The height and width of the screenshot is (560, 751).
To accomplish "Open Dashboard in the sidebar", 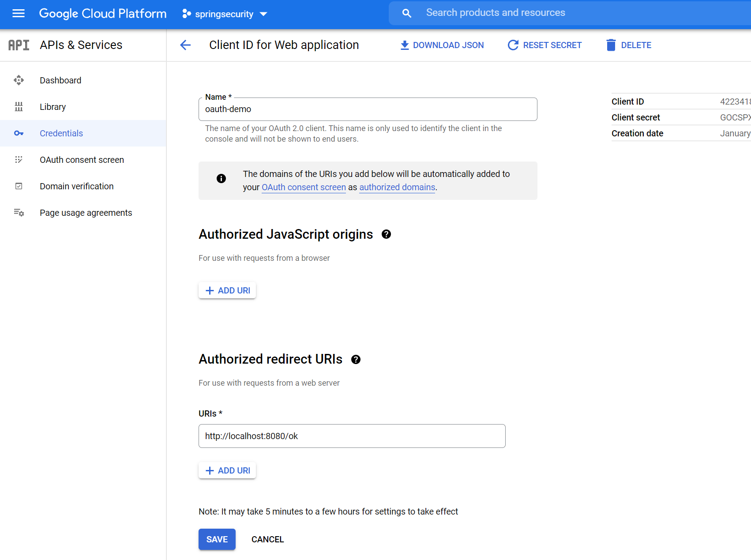I will 83,80.
